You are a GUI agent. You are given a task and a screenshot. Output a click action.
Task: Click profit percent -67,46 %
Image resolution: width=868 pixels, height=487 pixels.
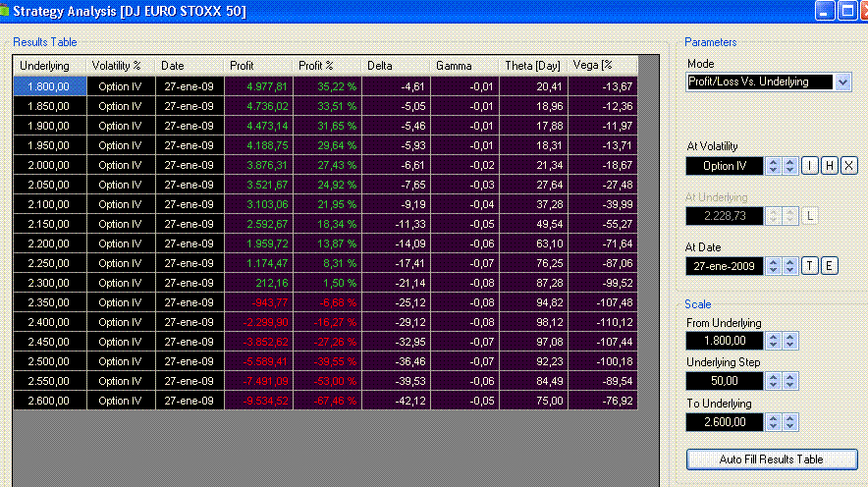(x=327, y=401)
